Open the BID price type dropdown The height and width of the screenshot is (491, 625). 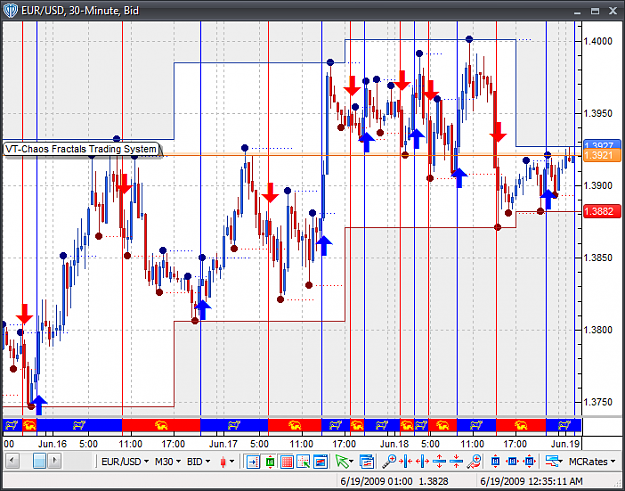pyautogui.click(x=199, y=462)
